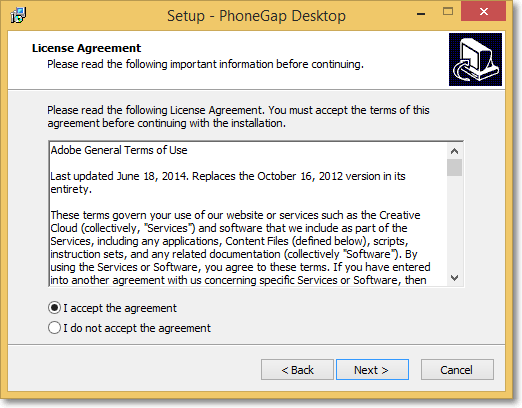522x408 pixels.
Task: Click the license scrollbar thumb
Action: coord(454,167)
